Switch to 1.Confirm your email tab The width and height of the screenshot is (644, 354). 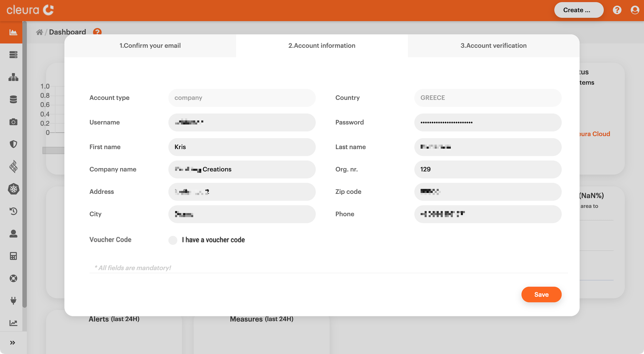coord(150,46)
